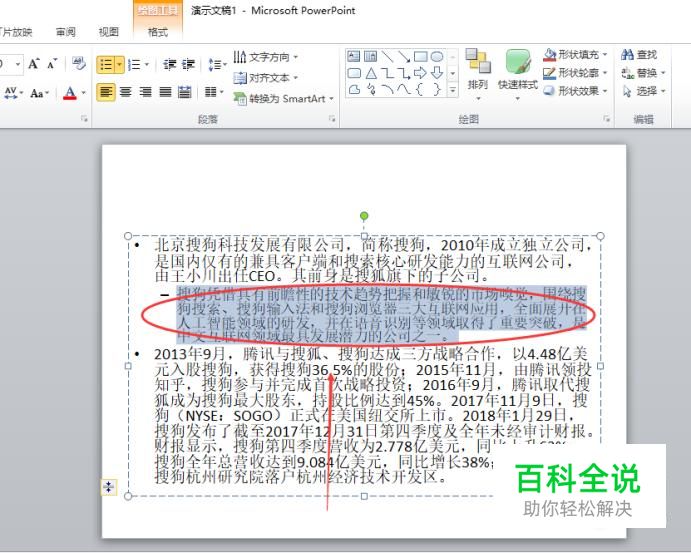691x553 pixels.
Task: Click the AutoFit options button beside textbox
Action: point(108,487)
